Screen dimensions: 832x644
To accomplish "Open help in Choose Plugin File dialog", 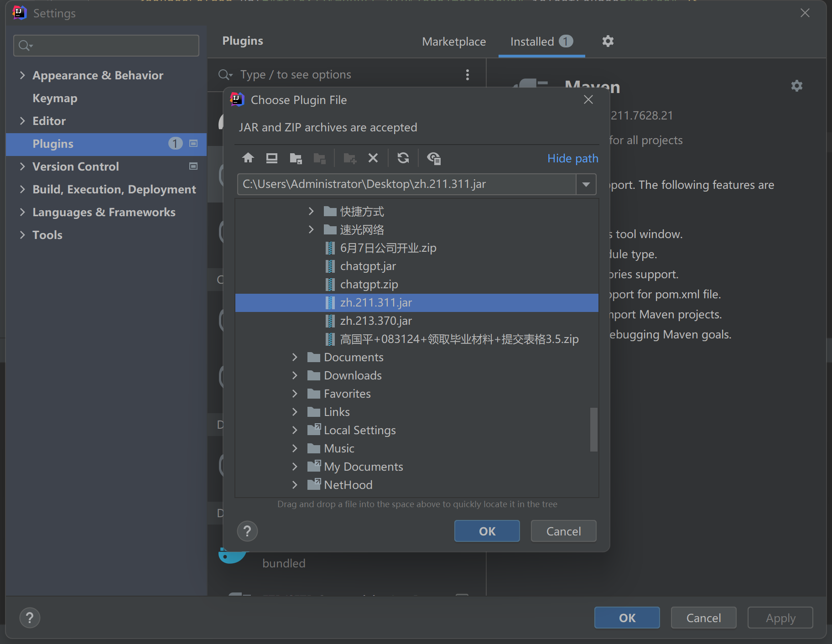I will coord(247,531).
